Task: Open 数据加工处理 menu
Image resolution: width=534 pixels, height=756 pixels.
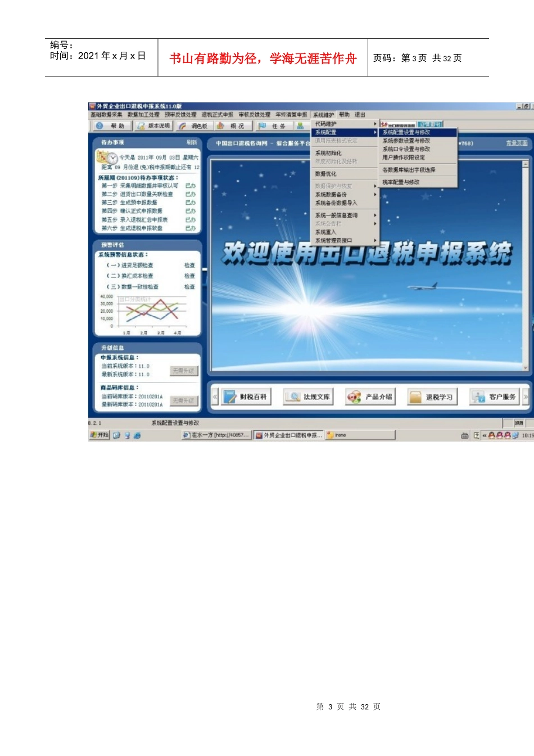Action: tap(143, 115)
